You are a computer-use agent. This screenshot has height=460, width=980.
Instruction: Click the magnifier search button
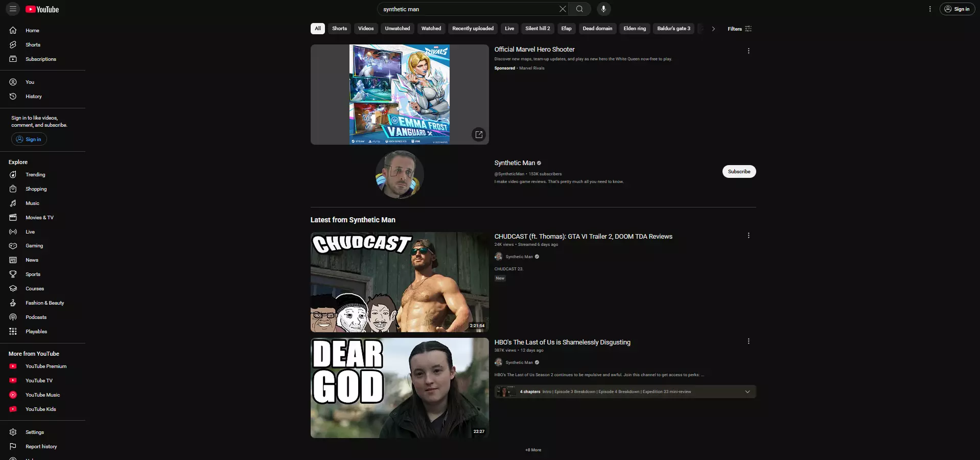[579, 9]
